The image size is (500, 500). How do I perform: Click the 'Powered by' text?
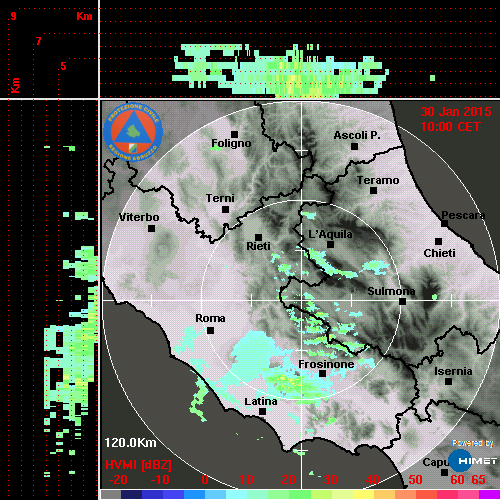[473, 443]
